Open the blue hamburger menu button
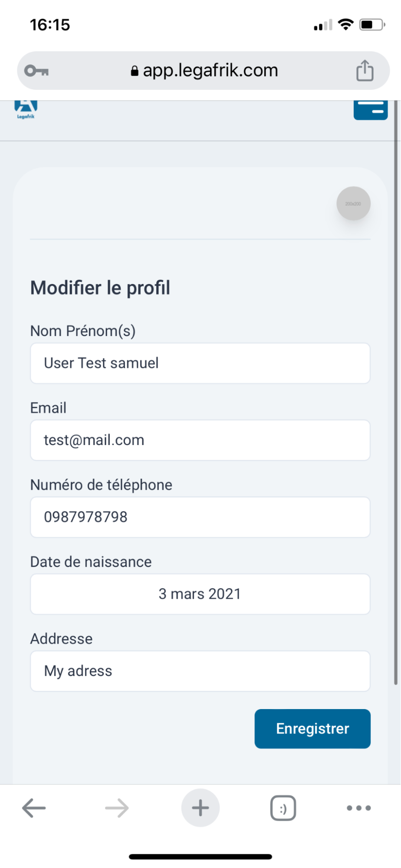401x868 pixels. (370, 110)
